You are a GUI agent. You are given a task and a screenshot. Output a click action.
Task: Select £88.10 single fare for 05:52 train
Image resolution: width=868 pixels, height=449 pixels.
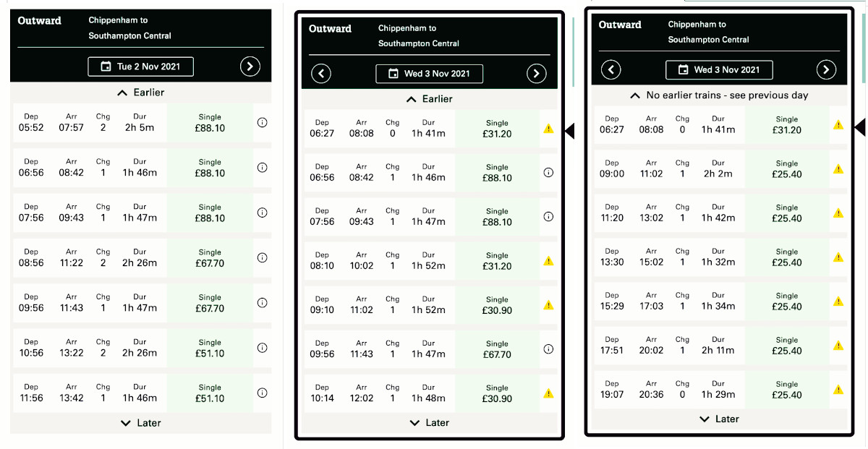(x=210, y=123)
